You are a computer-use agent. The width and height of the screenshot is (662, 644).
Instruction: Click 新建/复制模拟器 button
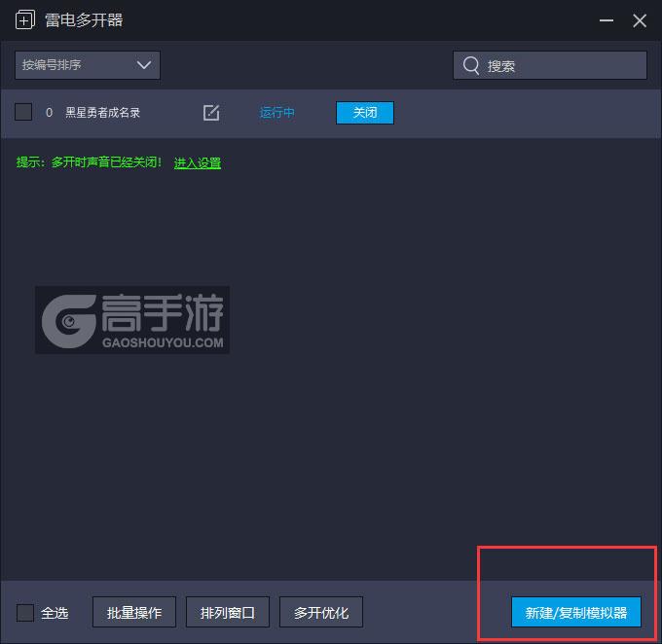(576, 612)
